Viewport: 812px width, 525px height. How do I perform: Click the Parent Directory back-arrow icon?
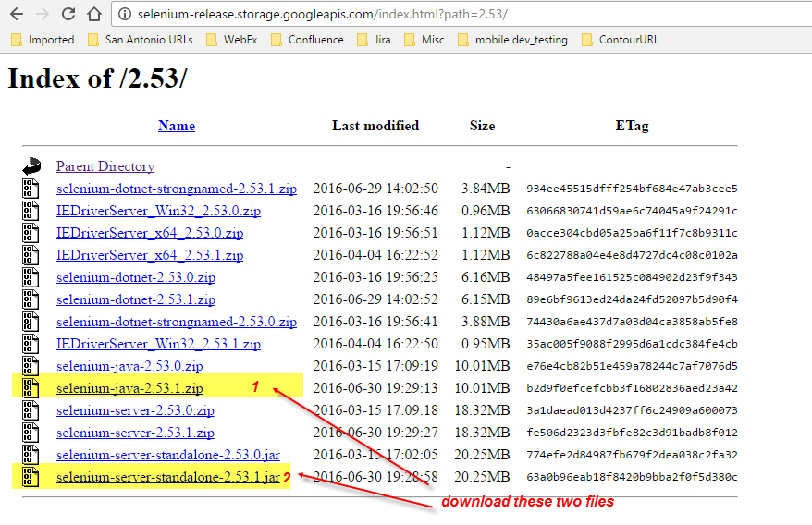[x=31, y=166]
